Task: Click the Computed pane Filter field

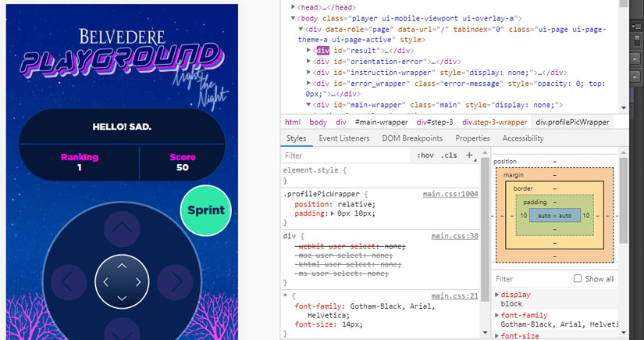Action: (x=532, y=279)
